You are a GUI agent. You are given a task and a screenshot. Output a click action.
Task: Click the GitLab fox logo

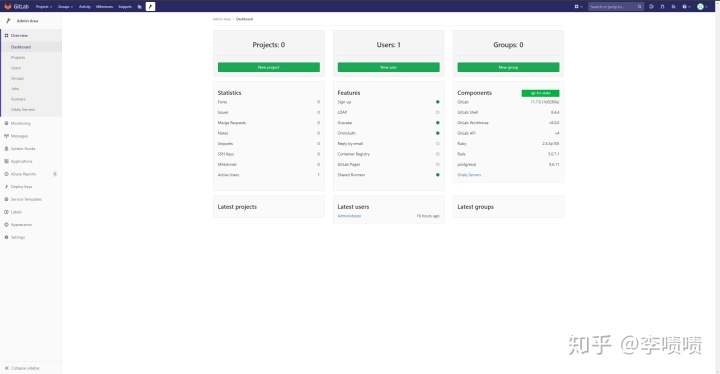coord(7,6)
